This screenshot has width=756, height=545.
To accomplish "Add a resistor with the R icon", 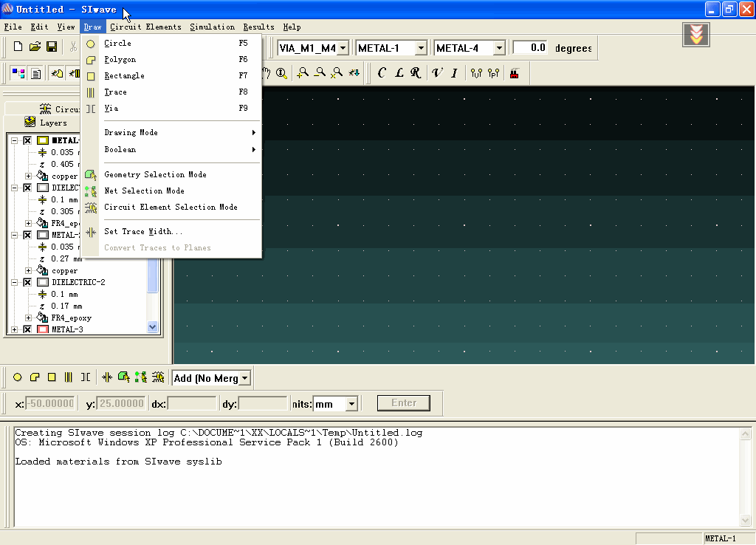I will [416, 73].
